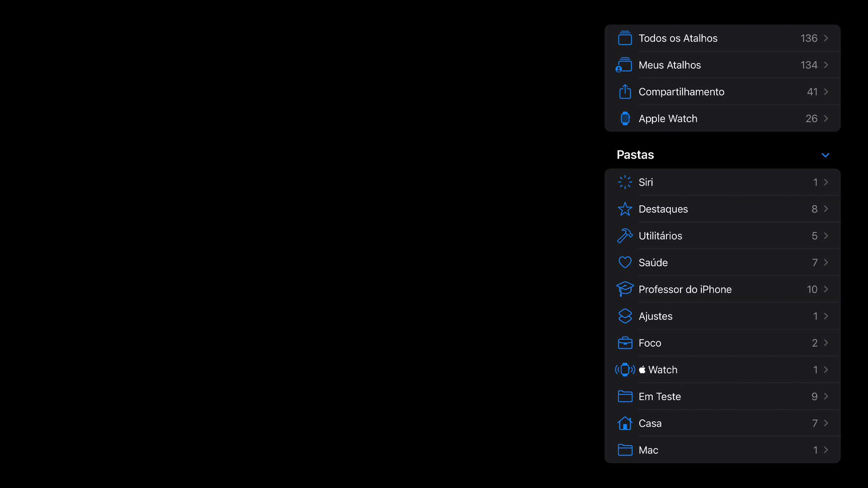Open Saúde folder with heart icon

click(723, 262)
